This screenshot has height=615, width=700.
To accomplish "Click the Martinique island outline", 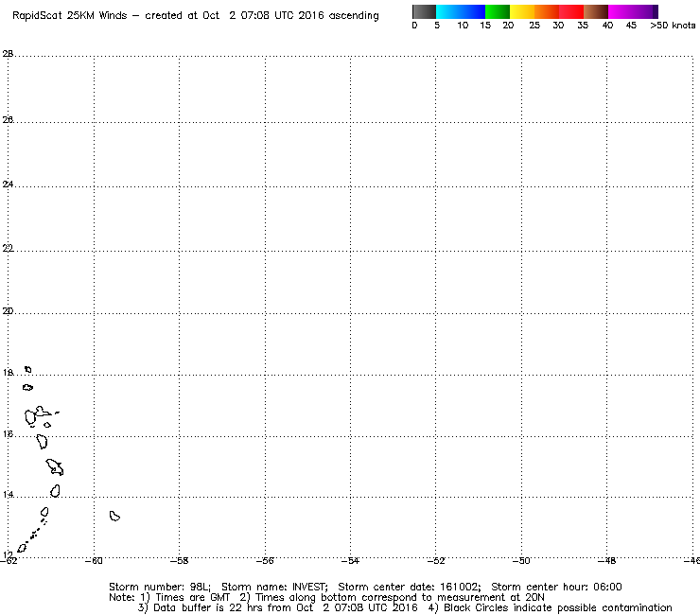I will (55, 466).
